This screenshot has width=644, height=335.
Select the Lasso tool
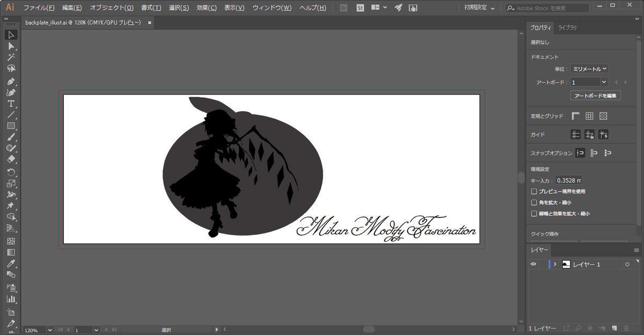point(11,69)
